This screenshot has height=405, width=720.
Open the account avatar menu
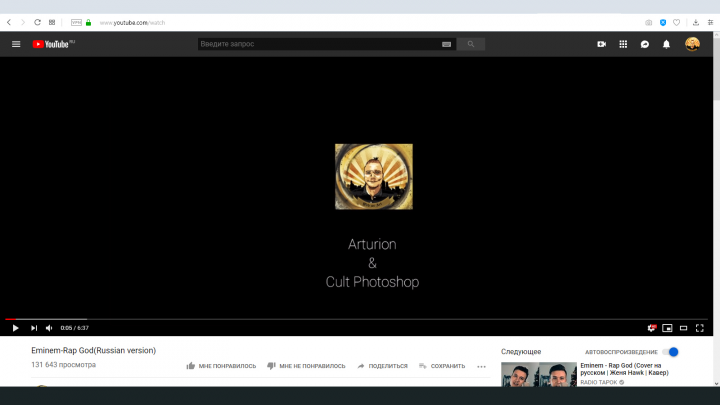692,44
